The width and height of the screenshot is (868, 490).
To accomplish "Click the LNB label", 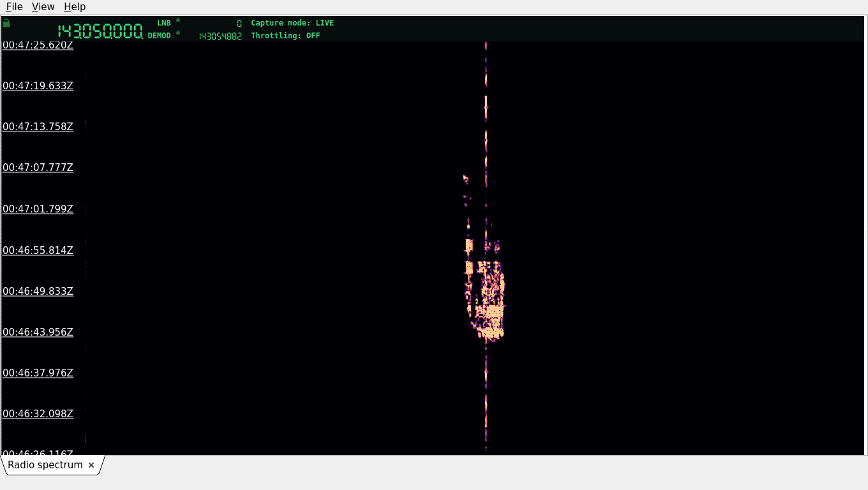I will coord(164,23).
